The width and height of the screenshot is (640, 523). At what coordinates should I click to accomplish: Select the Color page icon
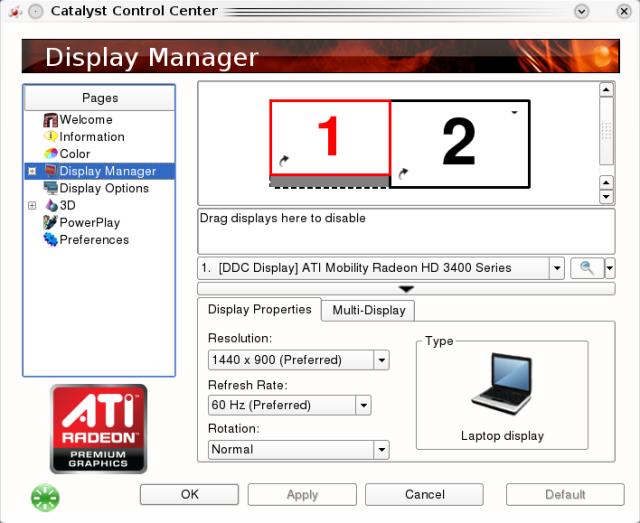[x=51, y=154]
